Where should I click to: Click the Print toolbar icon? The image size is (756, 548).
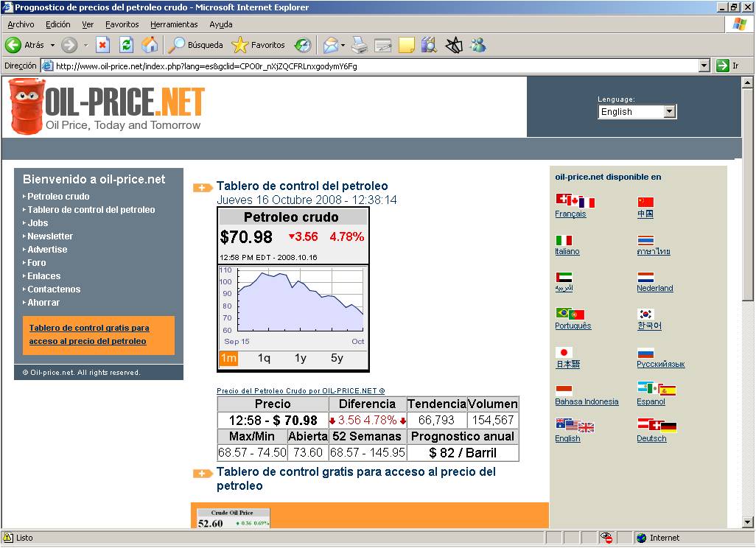click(359, 46)
